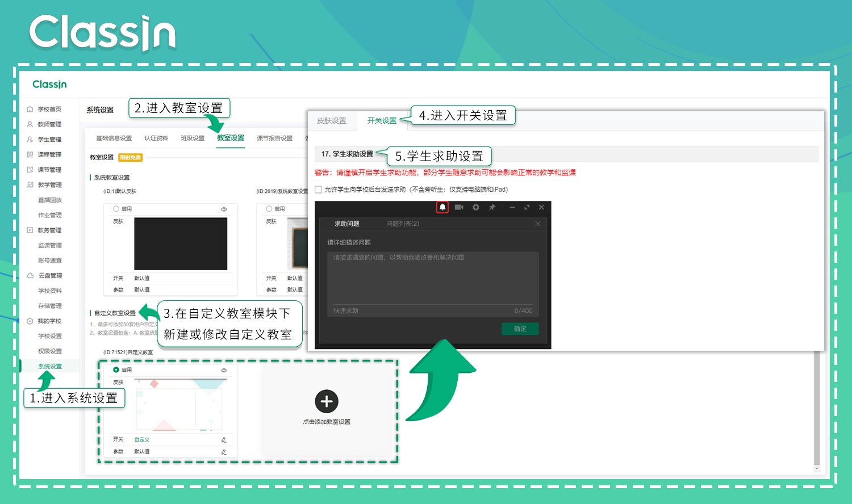Switch to 班级设置 tab
Image resolution: width=852 pixels, height=504 pixels.
(x=193, y=138)
